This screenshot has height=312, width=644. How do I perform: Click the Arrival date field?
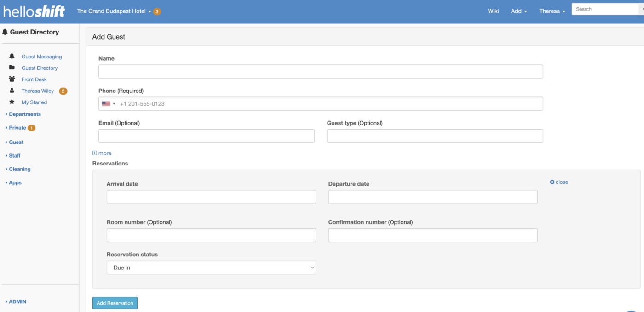pyautogui.click(x=211, y=197)
